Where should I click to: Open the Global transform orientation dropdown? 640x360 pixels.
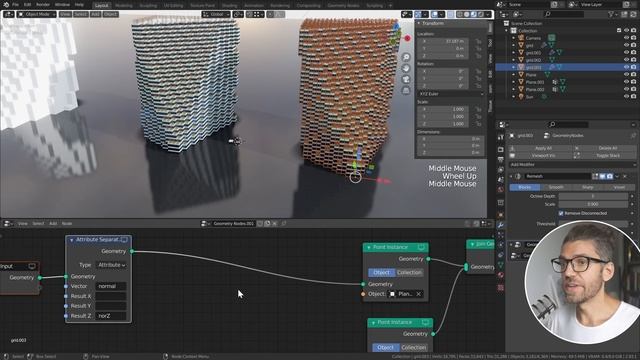(216, 14)
